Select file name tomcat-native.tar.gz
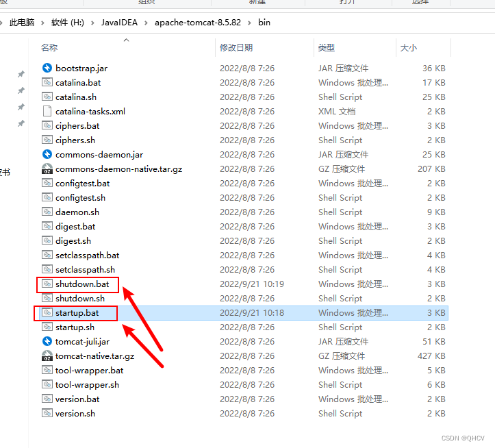This screenshot has height=448, width=495. [x=94, y=356]
